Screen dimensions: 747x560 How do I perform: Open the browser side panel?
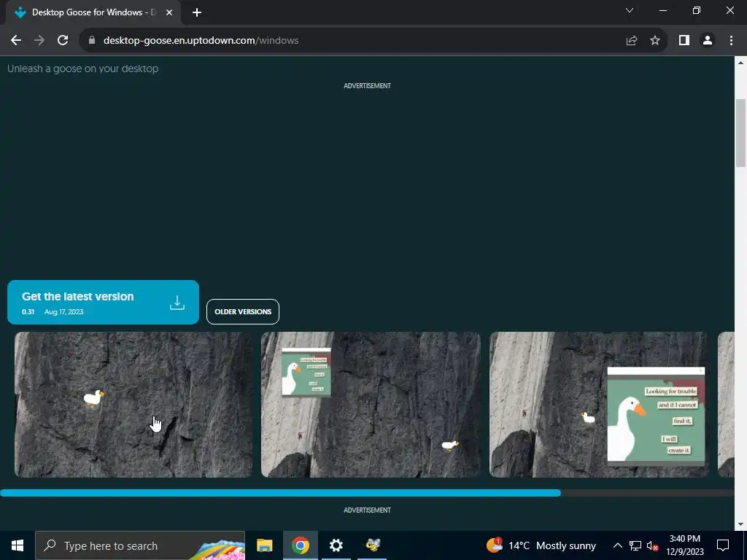click(684, 41)
